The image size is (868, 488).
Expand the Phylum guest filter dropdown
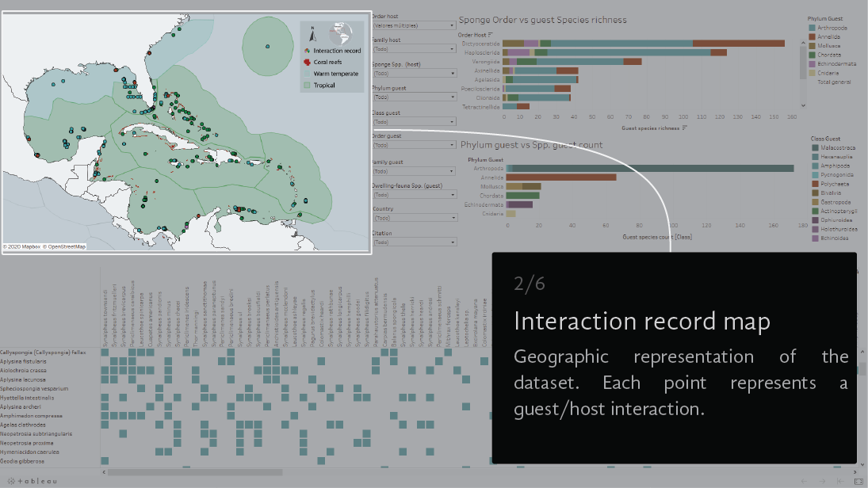412,97
